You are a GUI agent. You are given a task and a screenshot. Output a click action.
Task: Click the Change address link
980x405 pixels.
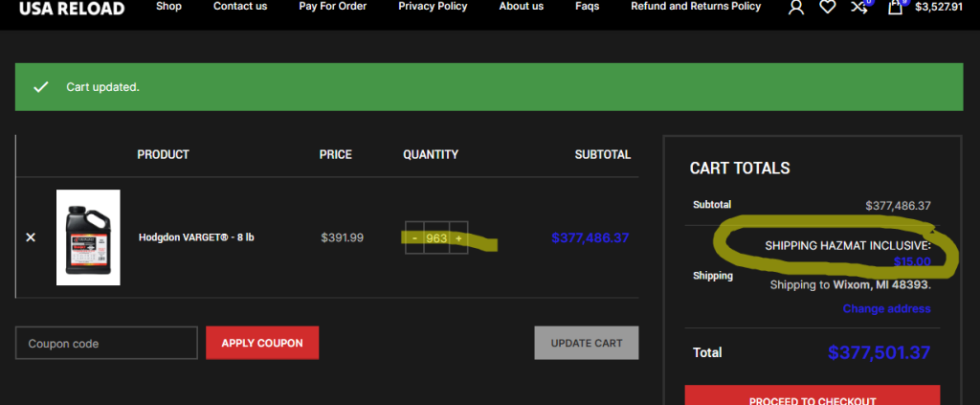click(x=886, y=308)
